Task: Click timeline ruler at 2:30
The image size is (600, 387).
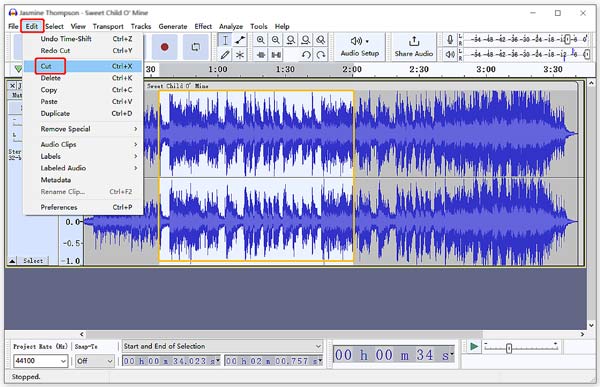Action: click(419, 70)
